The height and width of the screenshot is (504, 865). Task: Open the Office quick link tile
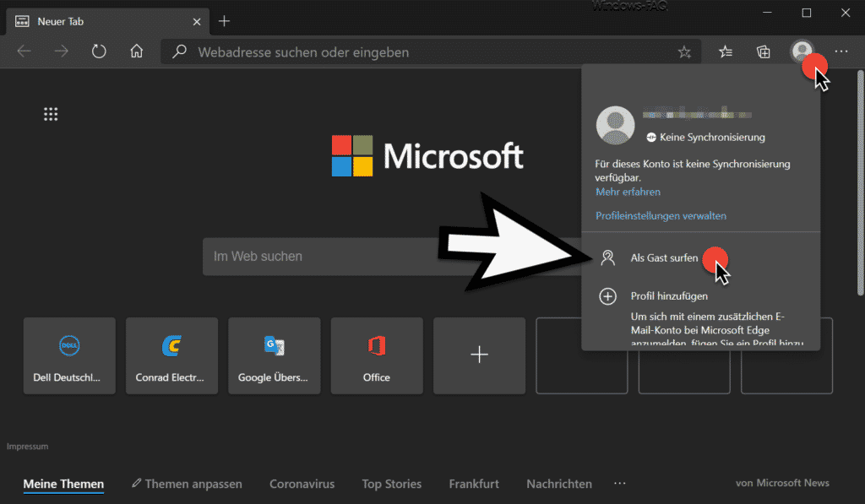[377, 355]
